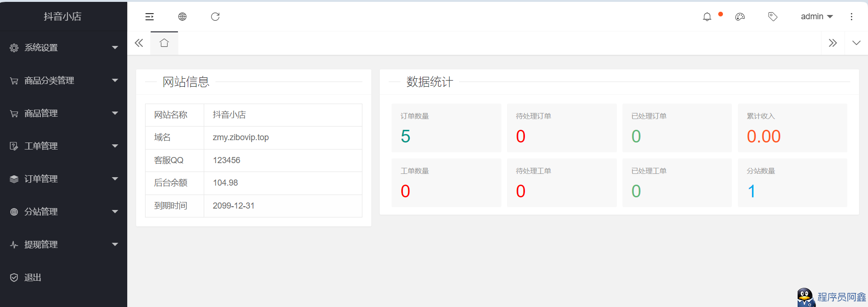Open the 分站数量 statistics card
The height and width of the screenshot is (307, 868).
tap(792, 183)
